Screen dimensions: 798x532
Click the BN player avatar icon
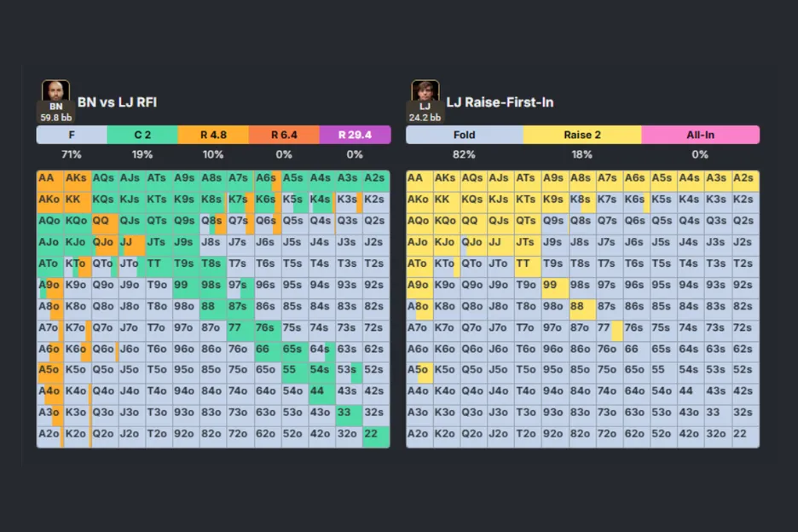[55, 93]
